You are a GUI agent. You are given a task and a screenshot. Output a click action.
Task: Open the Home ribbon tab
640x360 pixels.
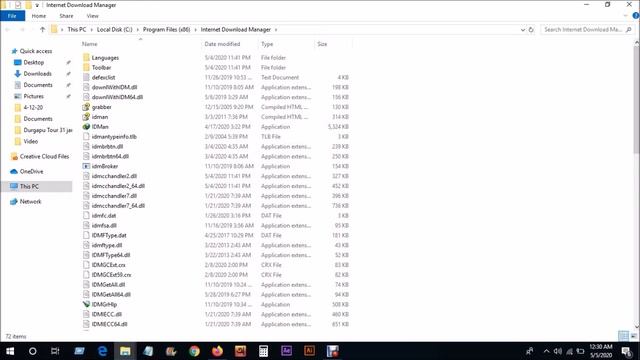click(x=39, y=16)
